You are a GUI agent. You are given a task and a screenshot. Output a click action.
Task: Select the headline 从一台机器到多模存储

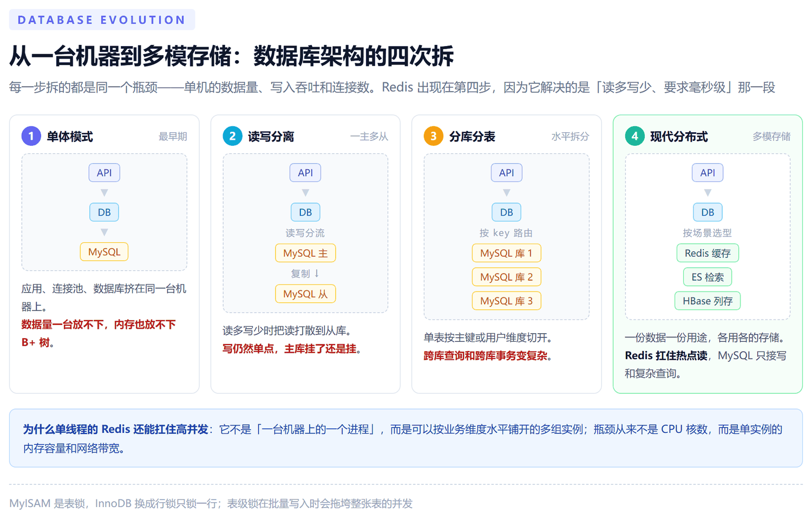pos(122,56)
